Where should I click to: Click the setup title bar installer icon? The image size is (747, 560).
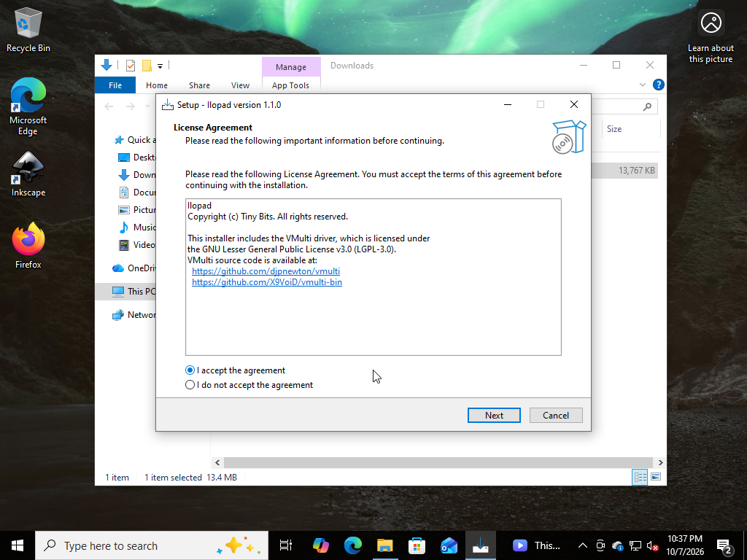click(x=168, y=105)
